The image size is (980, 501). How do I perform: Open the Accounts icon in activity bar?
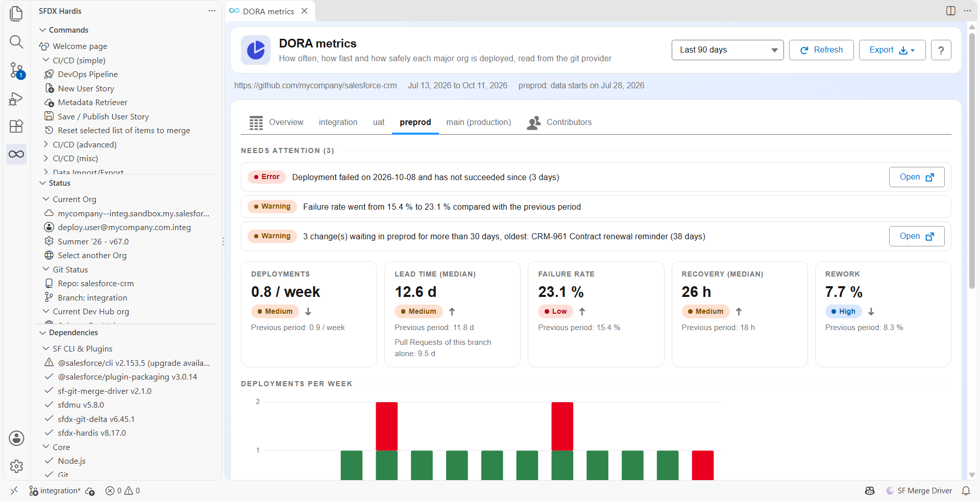(16, 438)
